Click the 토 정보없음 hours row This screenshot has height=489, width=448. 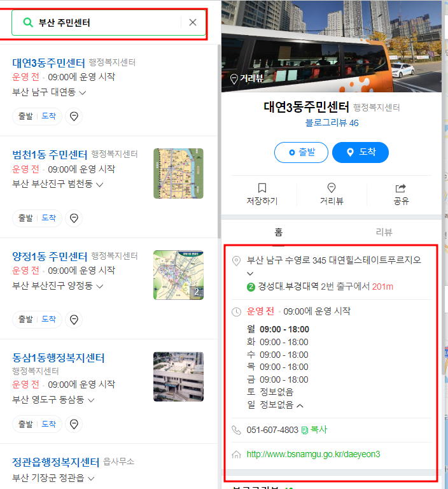click(x=270, y=392)
